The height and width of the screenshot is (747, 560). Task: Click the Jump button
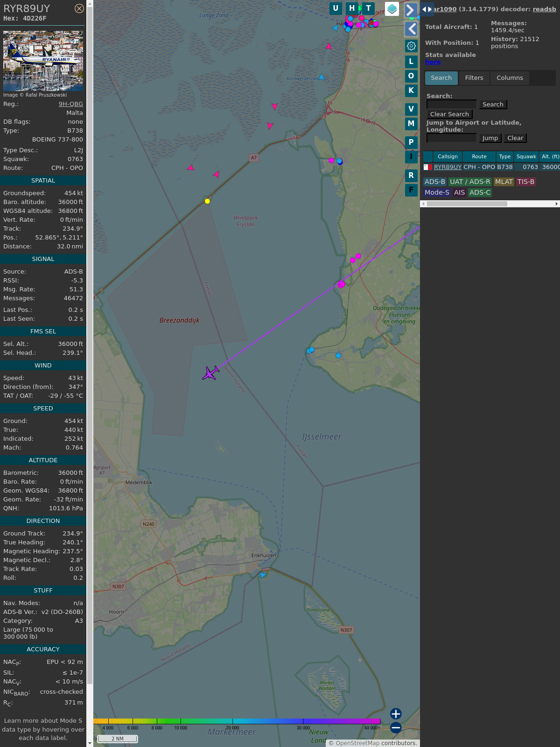[490, 138]
